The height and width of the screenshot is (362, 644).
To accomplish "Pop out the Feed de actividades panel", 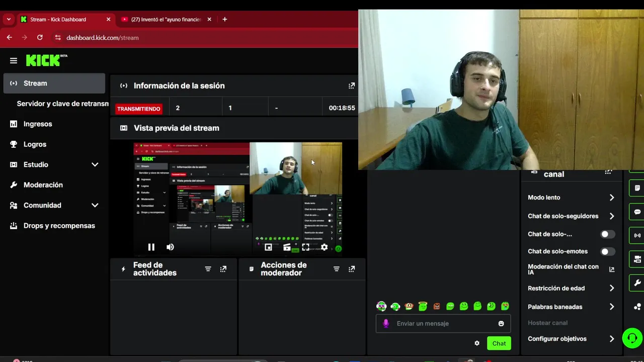I will coord(223,269).
